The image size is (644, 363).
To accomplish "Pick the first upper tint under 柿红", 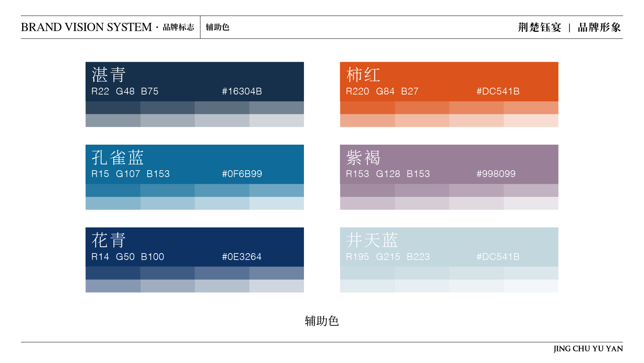I will pos(367,108).
